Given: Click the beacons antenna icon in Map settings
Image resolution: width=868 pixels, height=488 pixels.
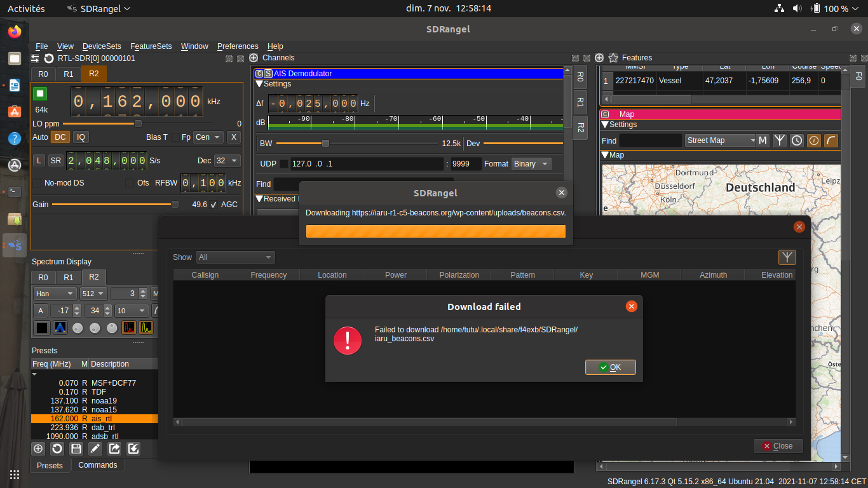Looking at the screenshot, I should point(780,140).
